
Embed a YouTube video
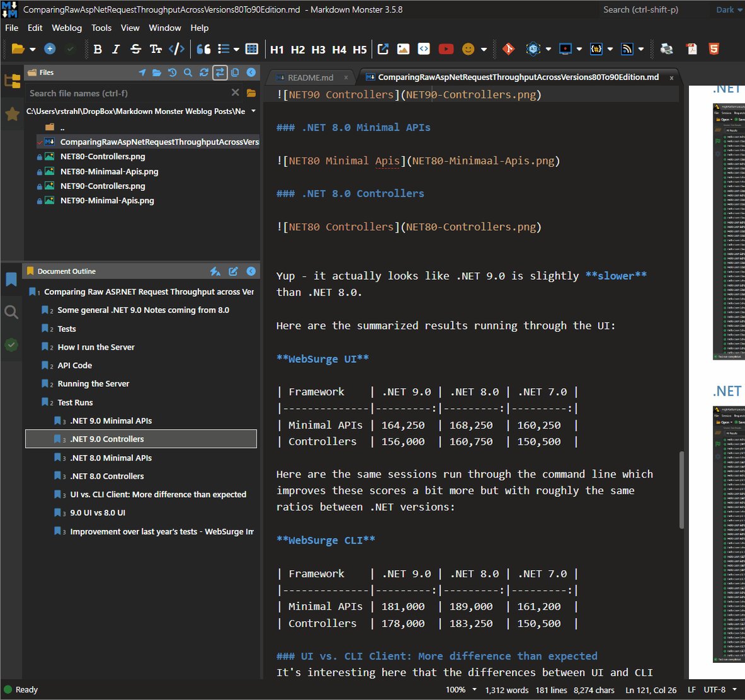[446, 49]
